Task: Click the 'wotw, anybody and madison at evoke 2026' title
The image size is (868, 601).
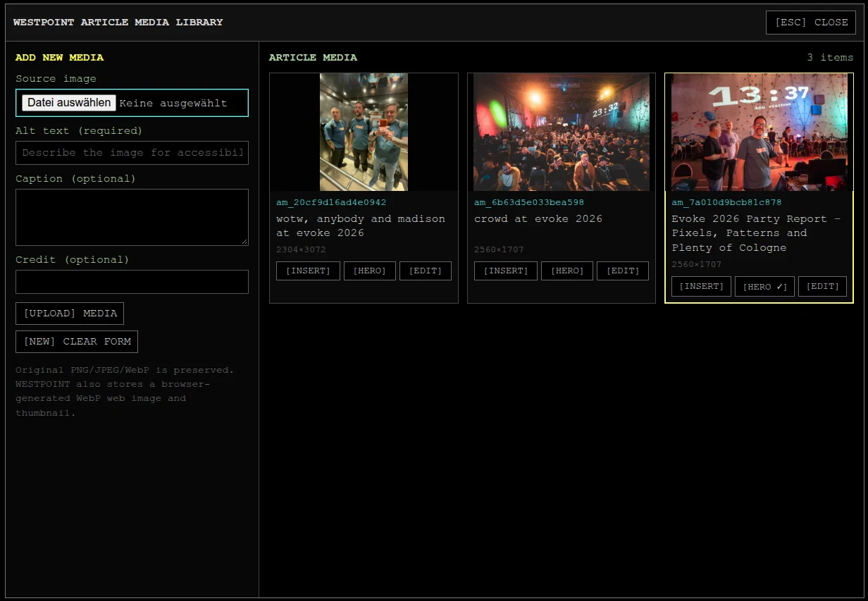Action: [361, 226]
